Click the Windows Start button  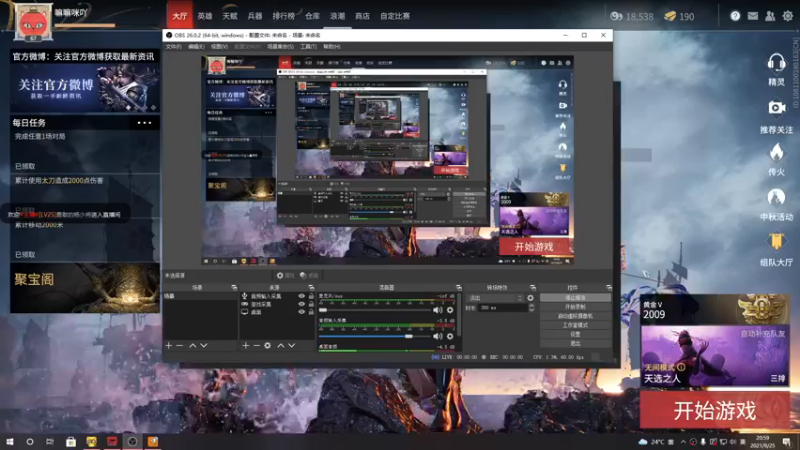(x=10, y=442)
